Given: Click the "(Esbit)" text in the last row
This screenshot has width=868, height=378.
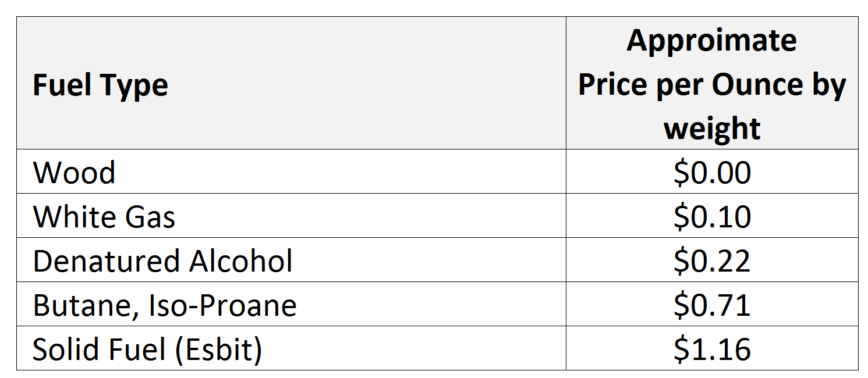Looking at the screenshot, I should point(220,350).
